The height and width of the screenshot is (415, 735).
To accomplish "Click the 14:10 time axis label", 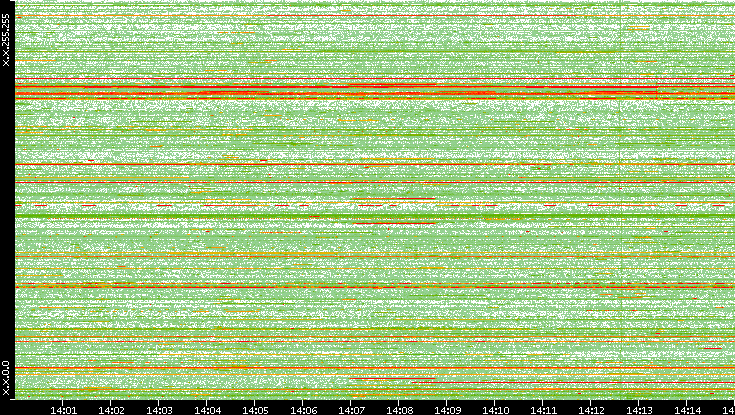I will click(x=495, y=410).
